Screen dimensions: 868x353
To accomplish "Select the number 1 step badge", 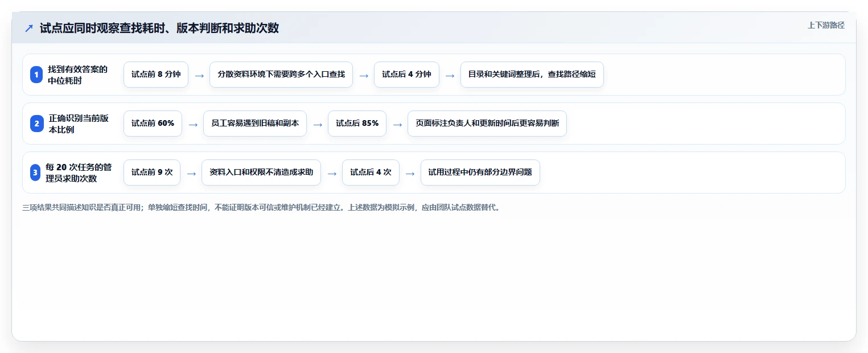I will 36,75.
